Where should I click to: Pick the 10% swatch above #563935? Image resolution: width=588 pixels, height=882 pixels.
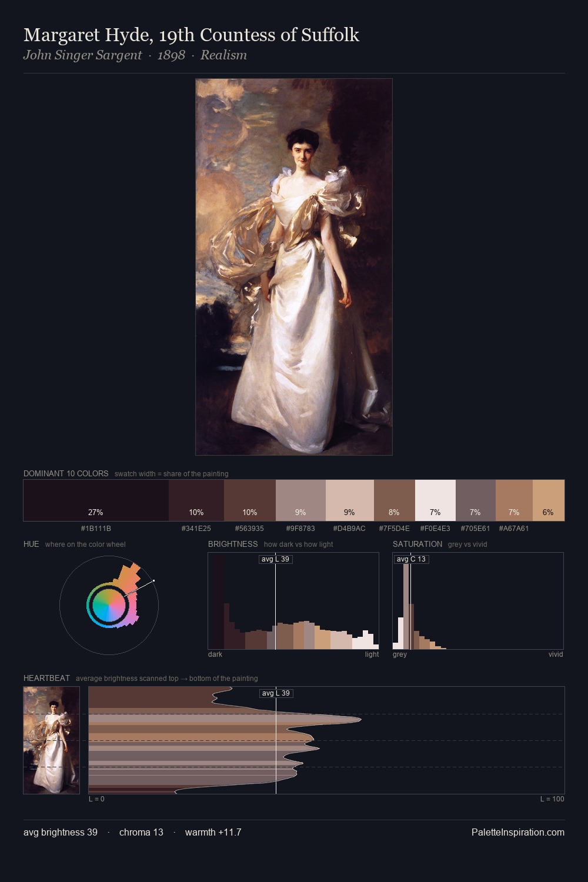tap(250, 500)
